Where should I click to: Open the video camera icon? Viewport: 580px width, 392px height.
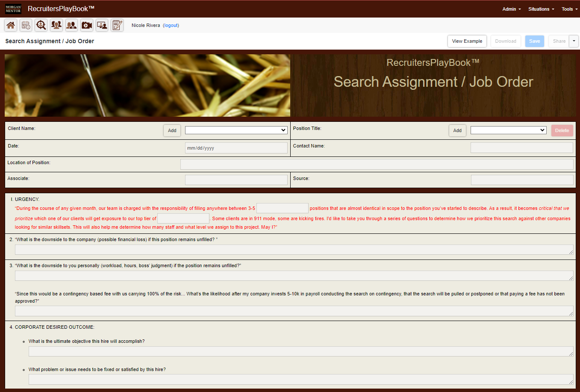(87, 25)
